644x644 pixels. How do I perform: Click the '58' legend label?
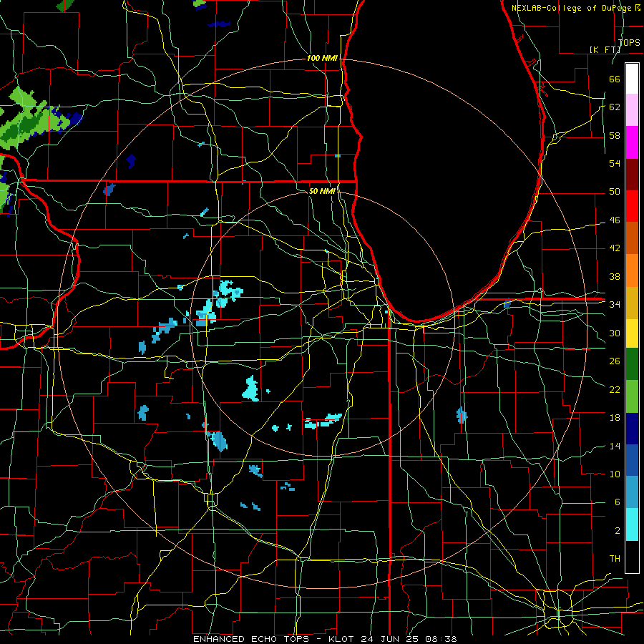[x=615, y=135]
